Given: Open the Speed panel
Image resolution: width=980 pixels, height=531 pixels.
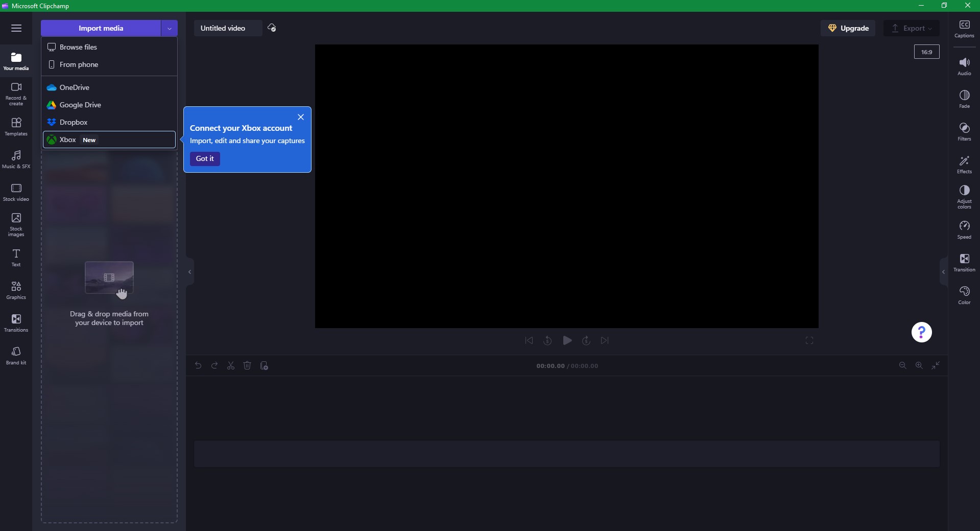Looking at the screenshot, I should [964, 229].
